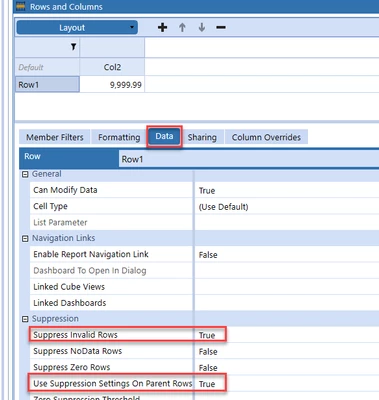The image size is (379, 400).
Task: Select the Col2 column header
Action: click(112, 67)
